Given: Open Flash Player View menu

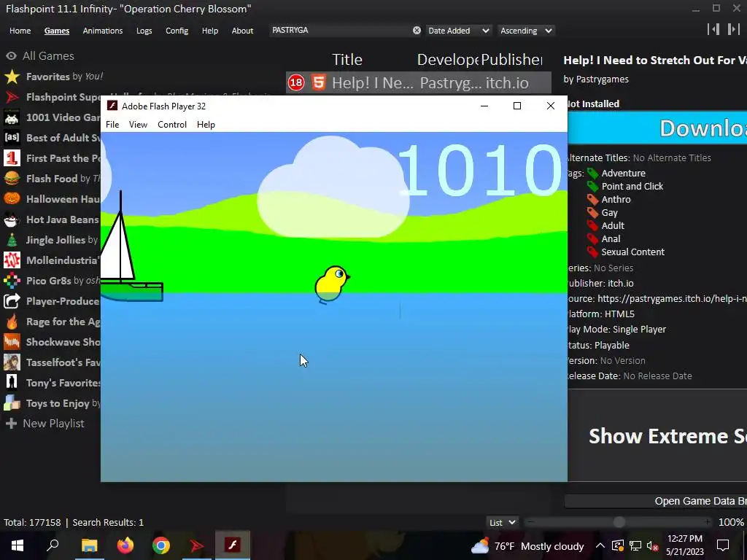Looking at the screenshot, I should 138,125.
